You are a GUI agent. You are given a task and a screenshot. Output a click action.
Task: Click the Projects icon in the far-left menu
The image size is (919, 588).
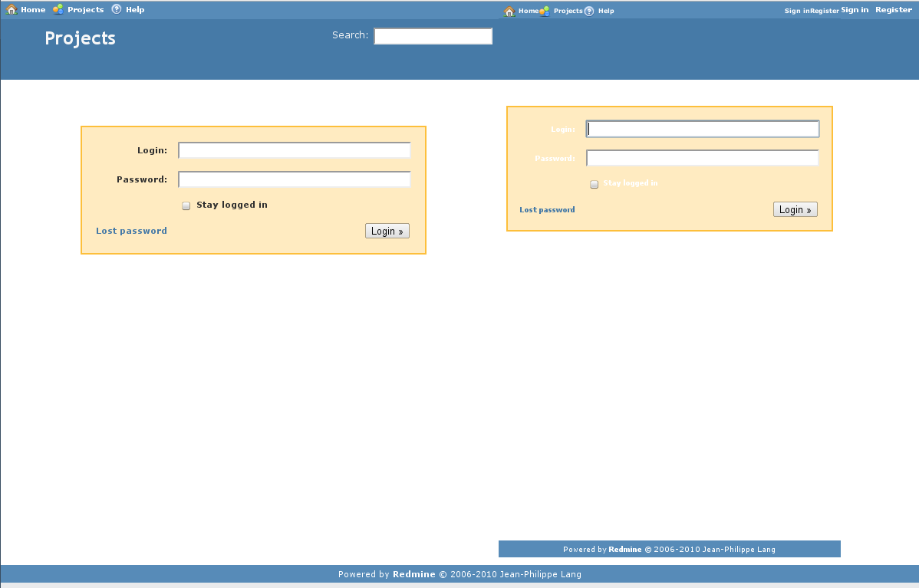(58, 10)
